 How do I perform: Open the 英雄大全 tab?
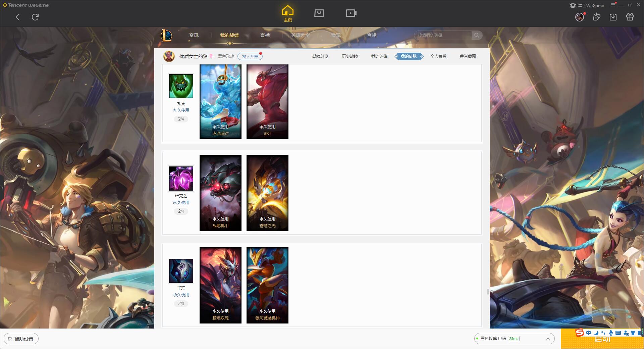301,35
